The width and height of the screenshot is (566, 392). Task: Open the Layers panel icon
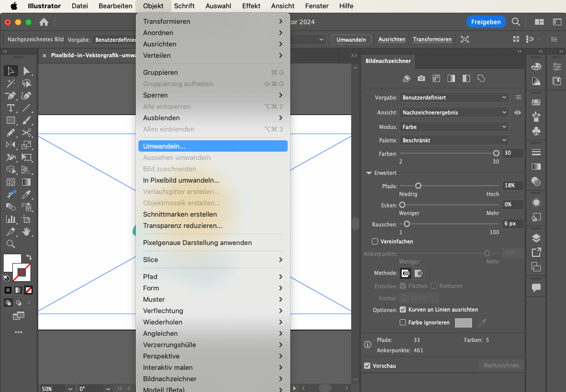click(x=536, y=238)
